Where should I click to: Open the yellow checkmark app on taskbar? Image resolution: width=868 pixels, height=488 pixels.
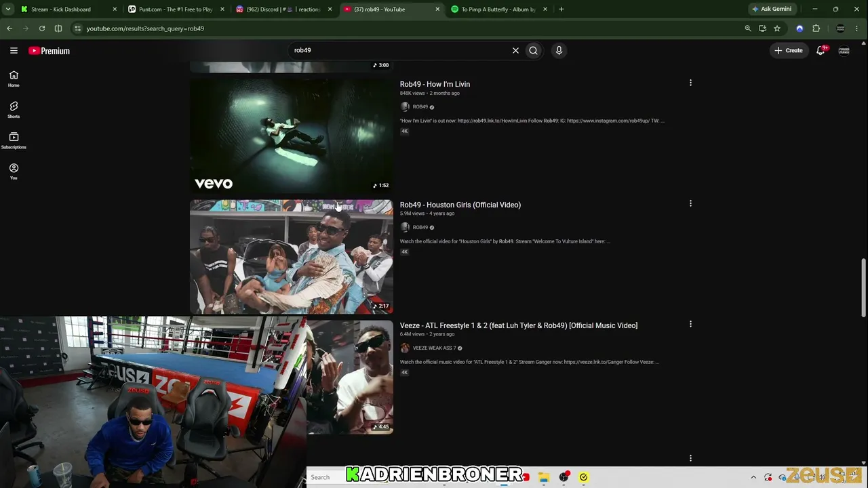click(x=583, y=477)
